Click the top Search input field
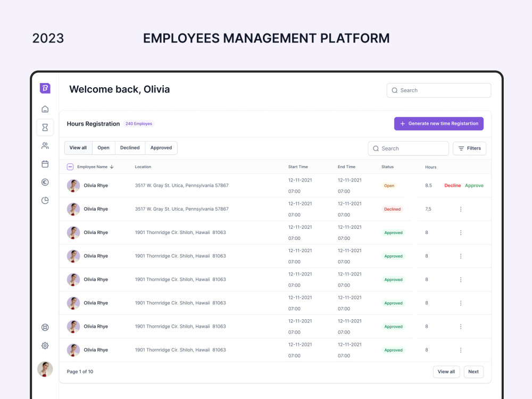 [439, 90]
